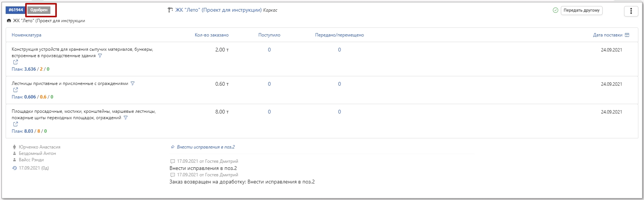Open the three-dot options menu
The height and width of the screenshot is (200, 644).
click(631, 11)
